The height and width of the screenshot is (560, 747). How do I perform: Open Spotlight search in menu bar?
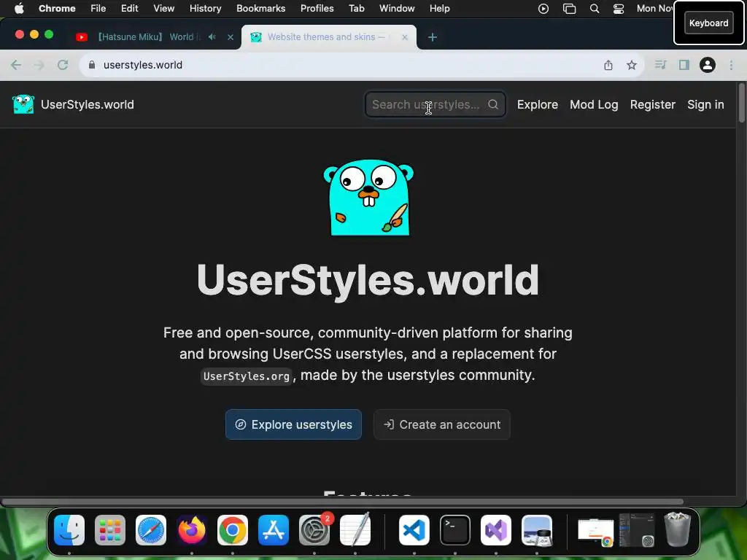coord(595,9)
